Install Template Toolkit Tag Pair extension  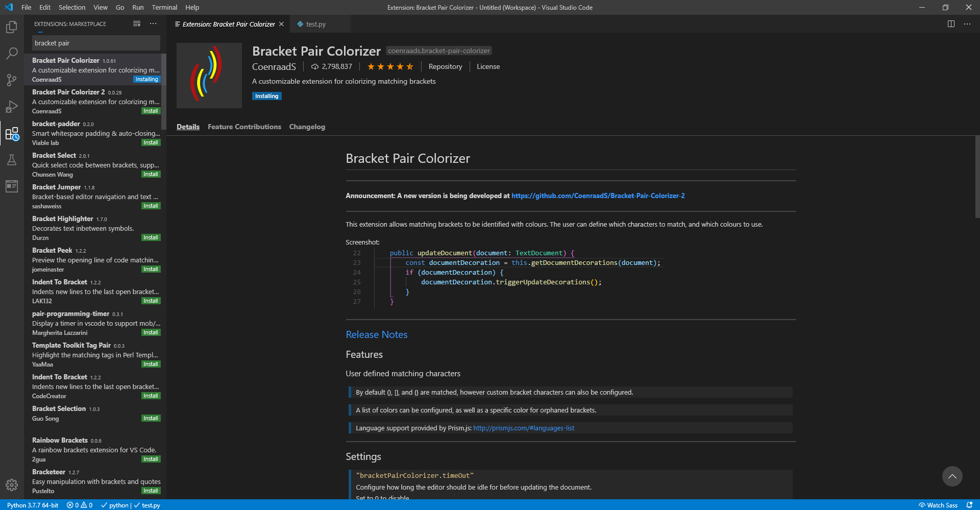click(151, 364)
